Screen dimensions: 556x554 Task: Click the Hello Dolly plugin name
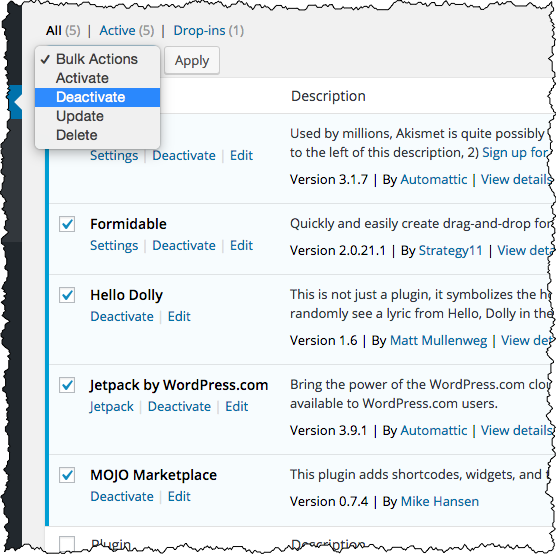click(127, 295)
